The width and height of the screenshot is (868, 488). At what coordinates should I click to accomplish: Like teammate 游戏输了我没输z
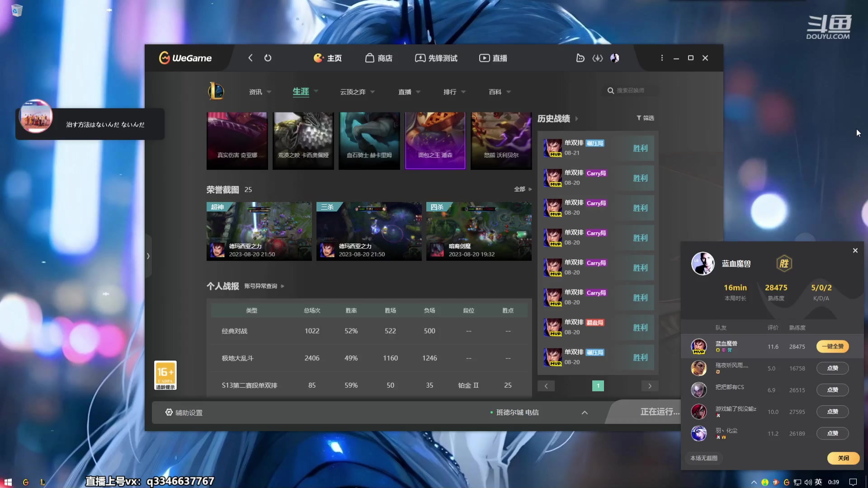coord(833,412)
